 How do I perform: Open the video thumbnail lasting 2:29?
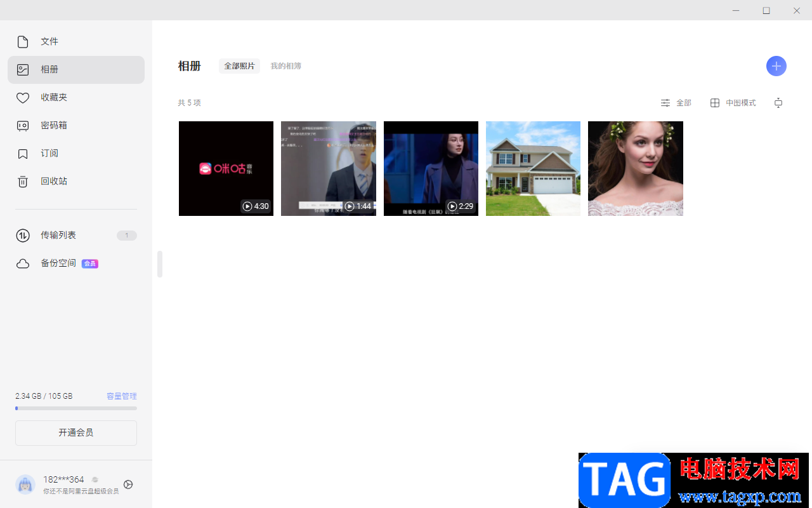pyautogui.click(x=431, y=168)
